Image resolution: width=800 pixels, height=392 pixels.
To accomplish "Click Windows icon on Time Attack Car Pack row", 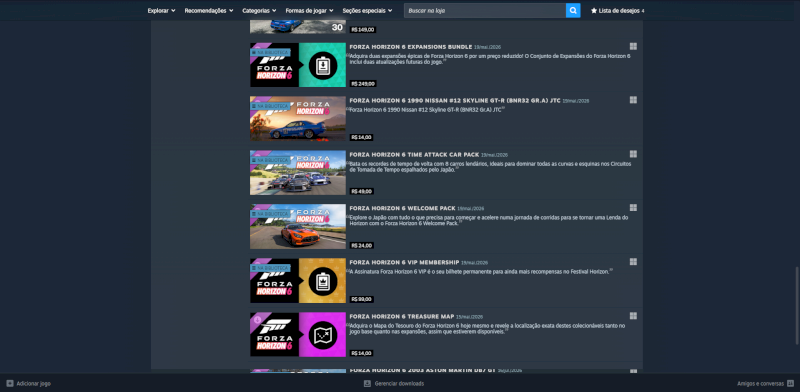I will 633,154.
